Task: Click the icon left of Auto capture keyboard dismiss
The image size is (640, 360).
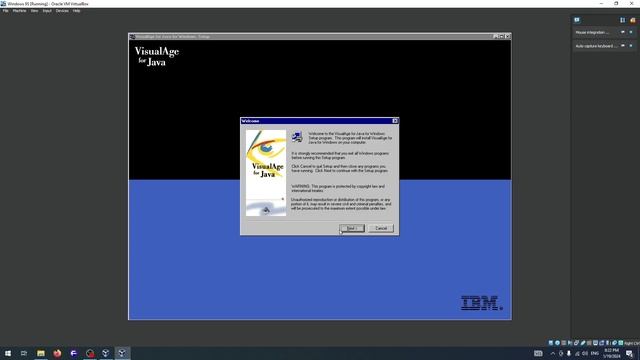Action: click(x=623, y=46)
